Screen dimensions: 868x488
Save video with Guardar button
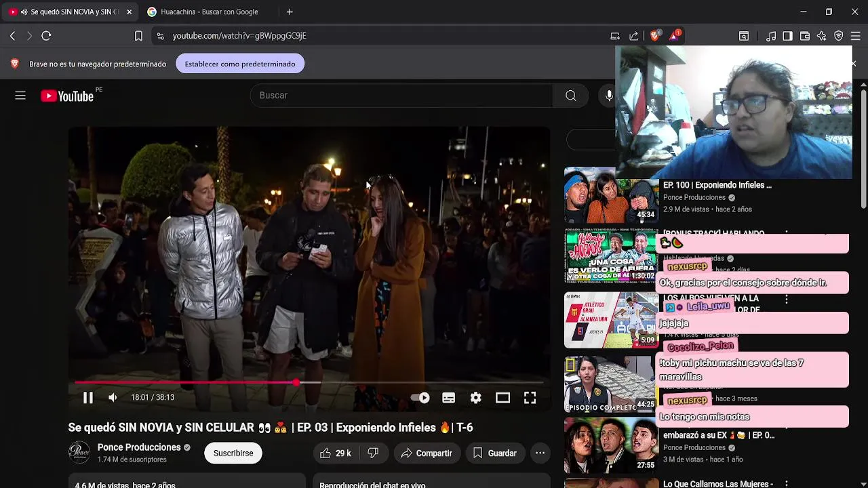494,453
